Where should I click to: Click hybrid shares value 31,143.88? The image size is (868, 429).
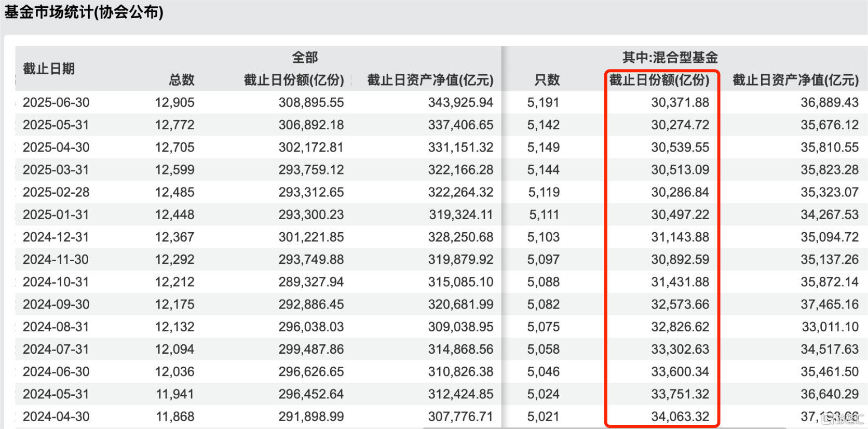[680, 237]
